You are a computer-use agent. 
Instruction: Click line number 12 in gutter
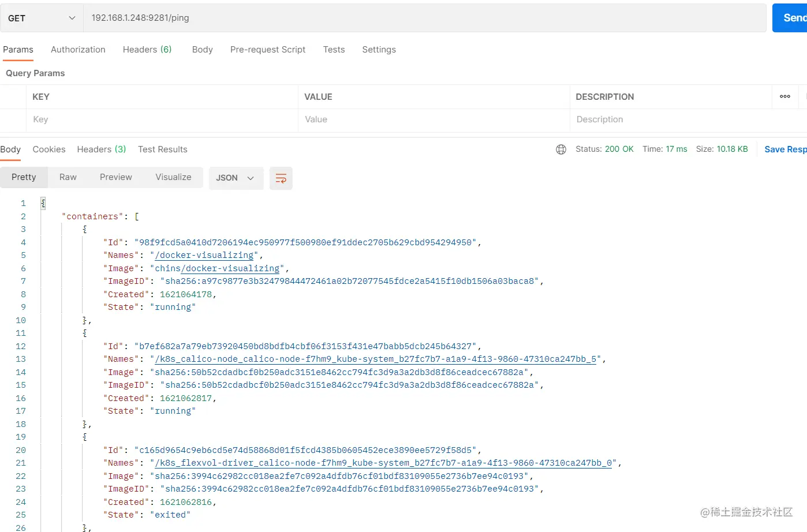click(21, 346)
